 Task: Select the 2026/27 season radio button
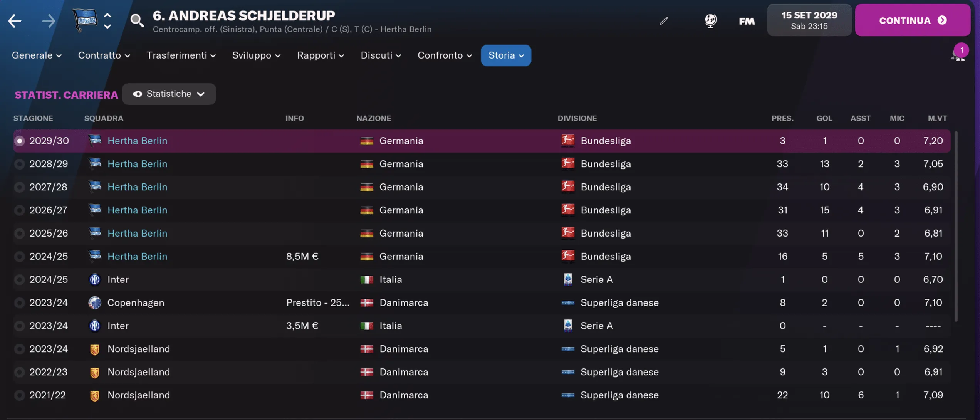pyautogui.click(x=19, y=210)
